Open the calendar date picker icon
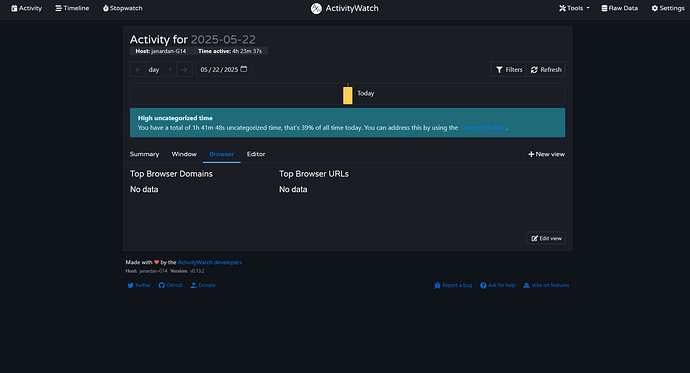The height and width of the screenshot is (373, 690). (244, 69)
